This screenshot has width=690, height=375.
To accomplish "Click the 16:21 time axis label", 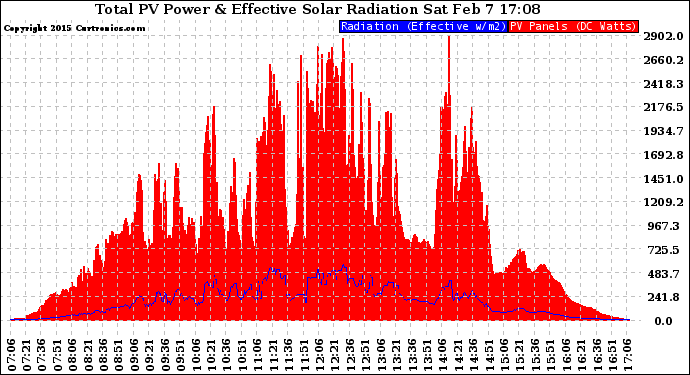I will [581, 354].
